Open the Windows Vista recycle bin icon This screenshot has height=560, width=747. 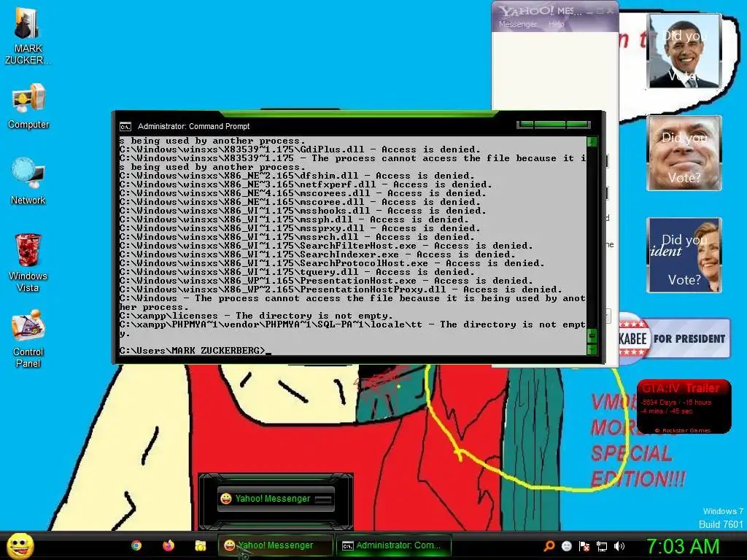point(28,262)
